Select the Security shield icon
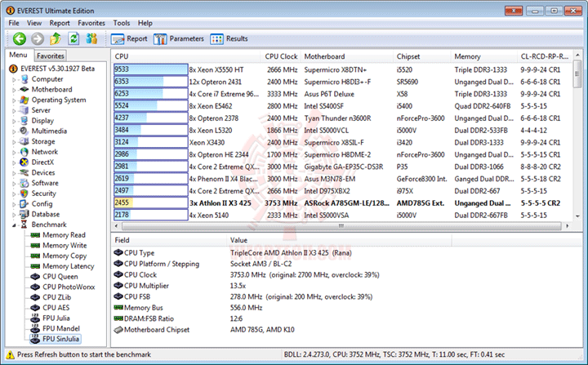The image size is (588, 365). pos(24,194)
